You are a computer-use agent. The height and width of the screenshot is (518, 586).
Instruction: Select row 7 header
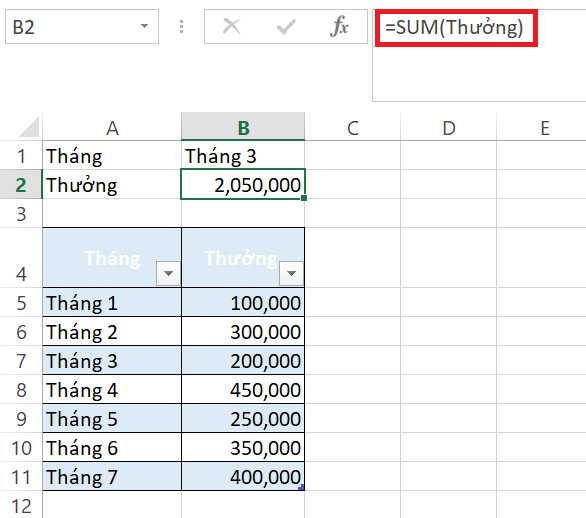pos(21,361)
